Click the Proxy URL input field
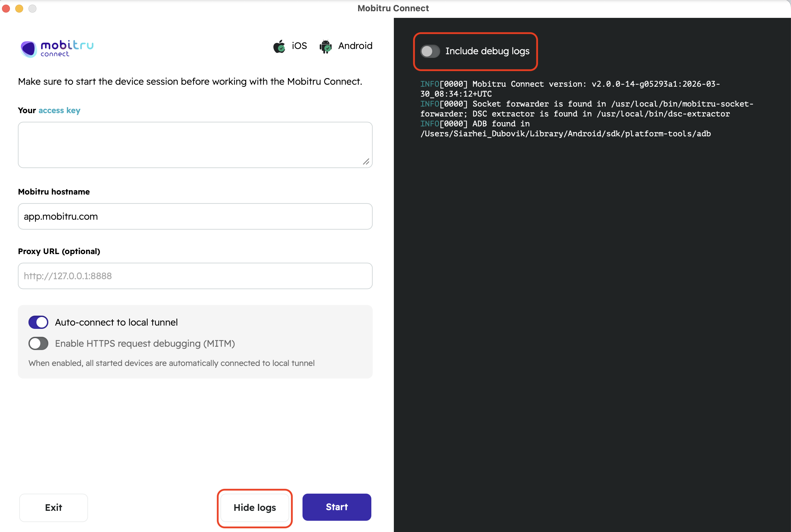 click(x=195, y=276)
